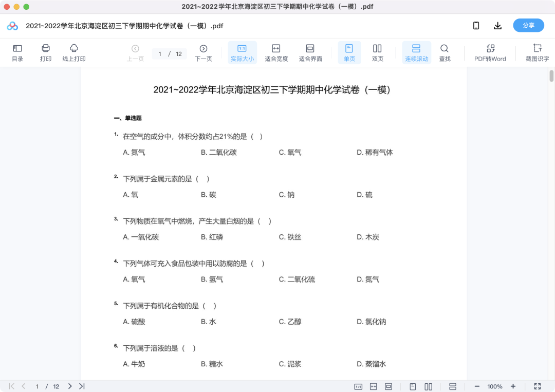Click the bottom bar continuous scroll icon
This screenshot has width=555, height=392.
pos(453,387)
